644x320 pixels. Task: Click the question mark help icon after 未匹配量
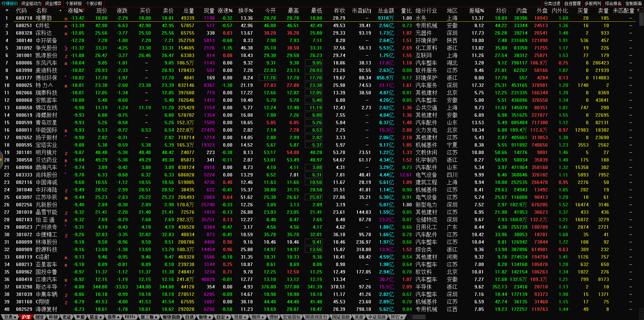[x=638, y=11]
